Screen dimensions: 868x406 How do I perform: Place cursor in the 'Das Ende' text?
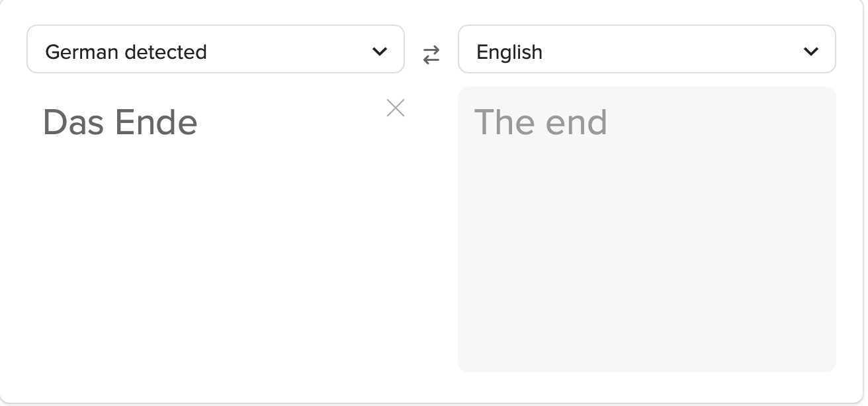point(120,122)
